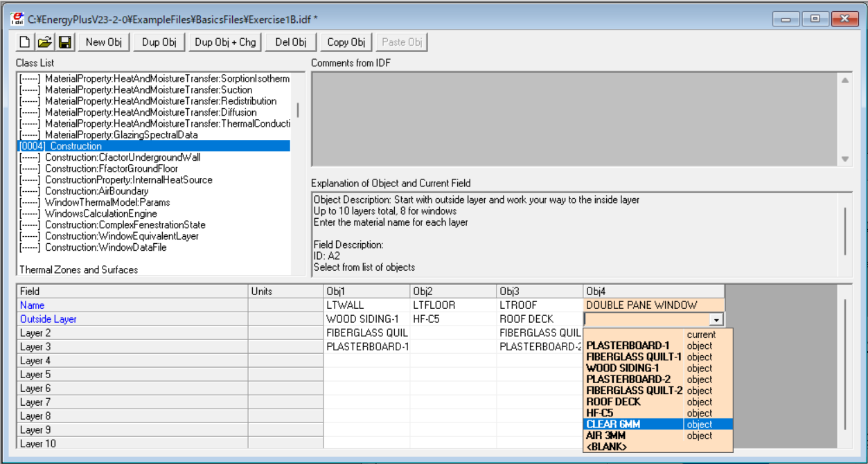Click the Obj4 column header
The height and width of the screenshot is (464, 868).
(654, 292)
